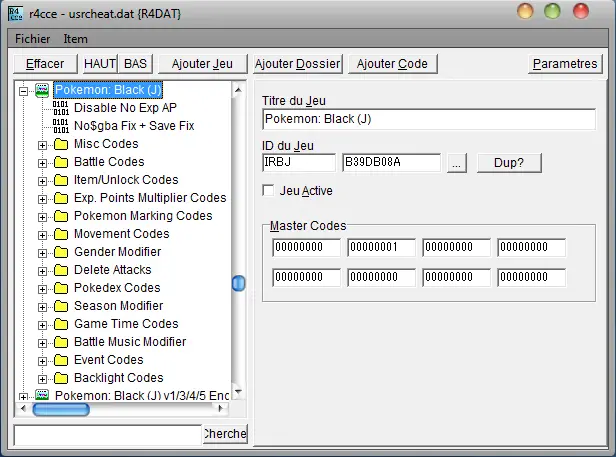This screenshot has height=457, width=616.
Task: Expand the Season Modifier folder
Action: click(42, 307)
